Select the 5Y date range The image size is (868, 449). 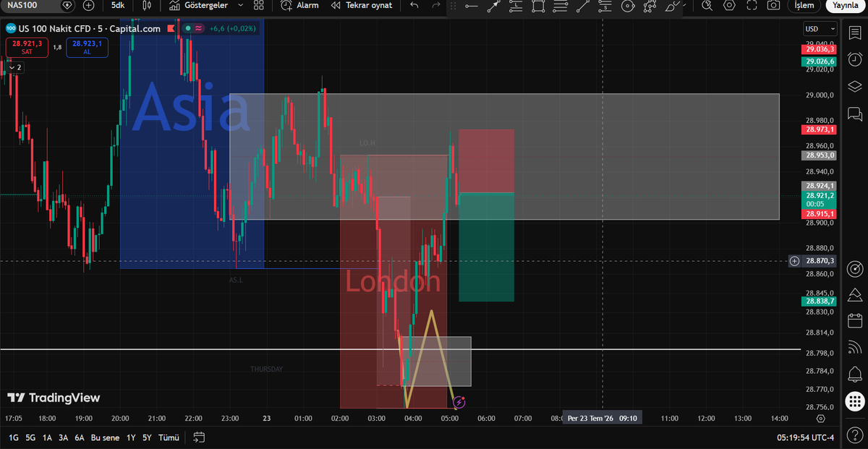click(147, 437)
